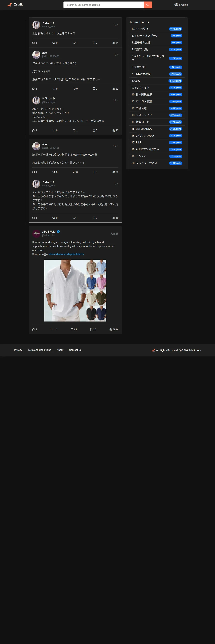Click heart icon on post with 32 views
This screenshot has width=215, height=644.
coord(74,89)
